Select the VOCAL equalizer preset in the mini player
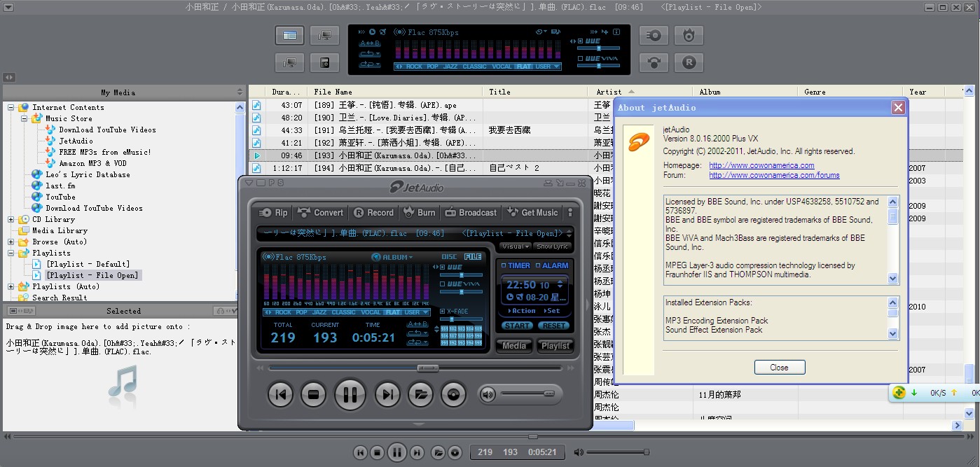The height and width of the screenshot is (467, 980). tap(371, 312)
